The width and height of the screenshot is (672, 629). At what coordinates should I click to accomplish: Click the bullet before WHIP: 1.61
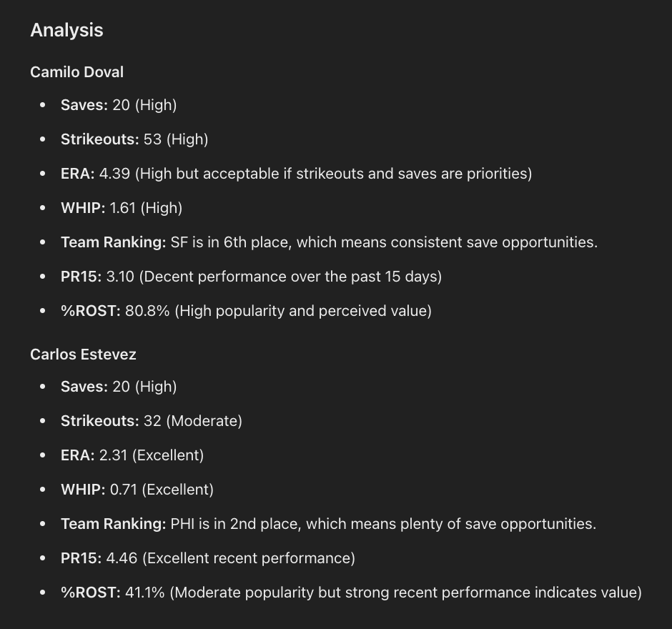[43, 208]
